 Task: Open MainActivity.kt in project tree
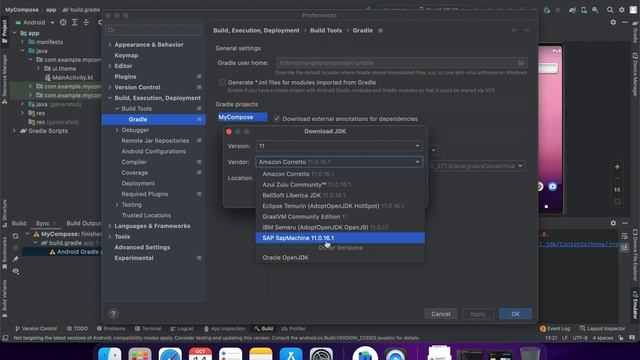(x=72, y=78)
